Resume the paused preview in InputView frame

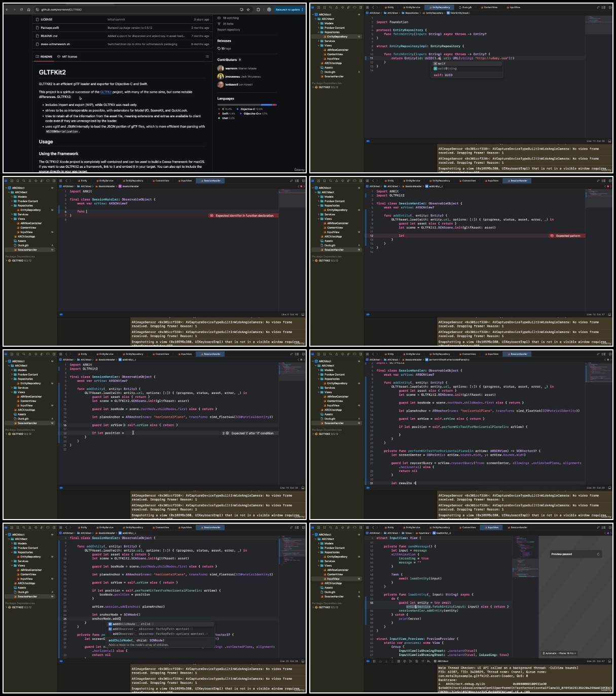598,554
